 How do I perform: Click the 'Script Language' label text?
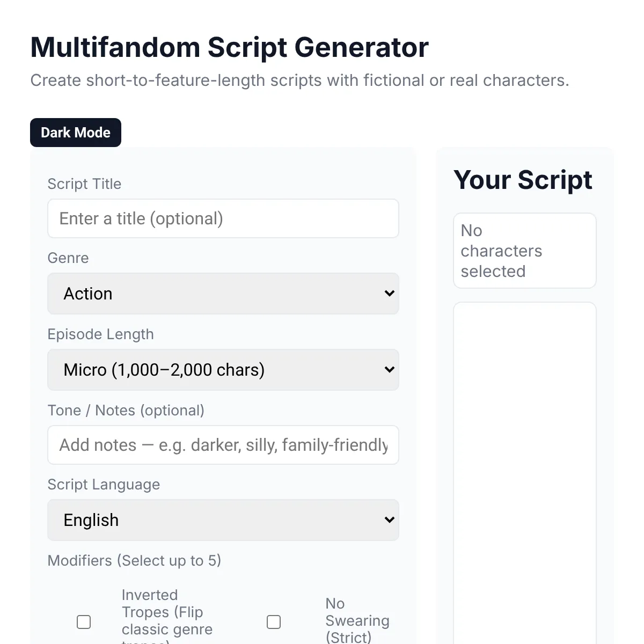104,485
